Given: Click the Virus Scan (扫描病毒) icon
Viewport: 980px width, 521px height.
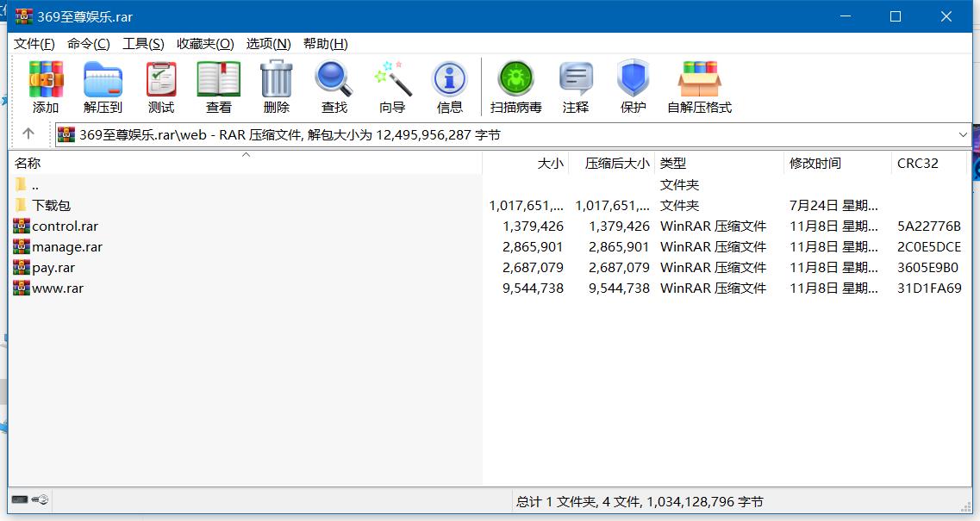Looking at the screenshot, I should click(515, 87).
